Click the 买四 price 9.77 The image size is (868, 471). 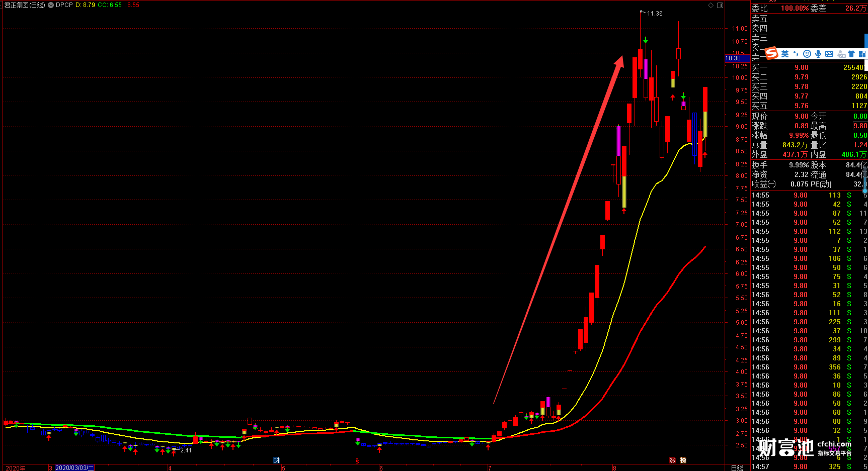click(802, 97)
